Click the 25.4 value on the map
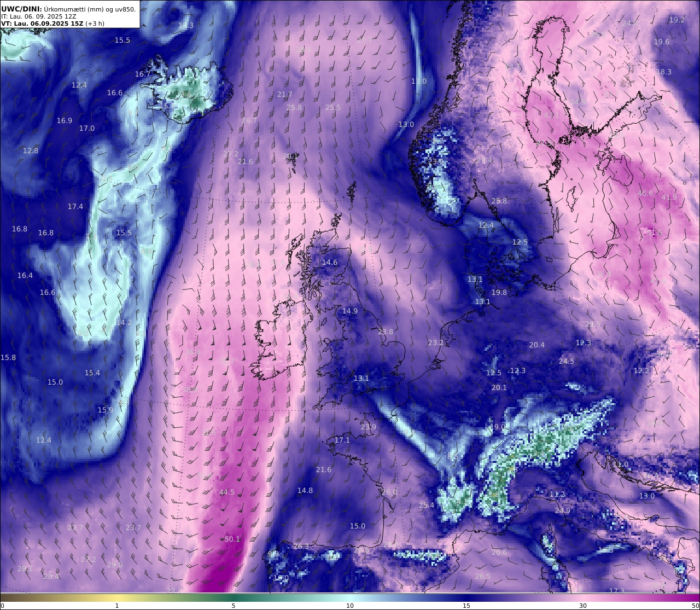The image size is (700, 610). click(x=427, y=505)
